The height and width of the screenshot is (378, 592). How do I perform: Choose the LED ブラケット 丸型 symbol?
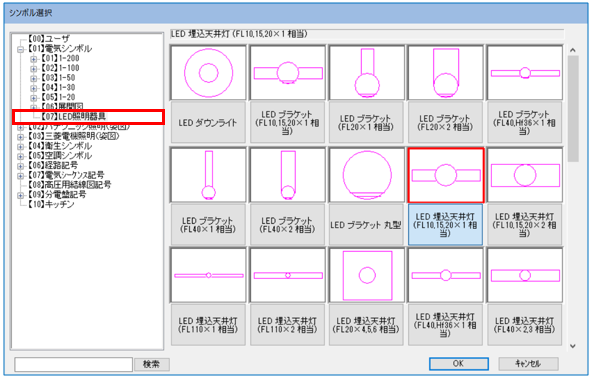click(366, 175)
